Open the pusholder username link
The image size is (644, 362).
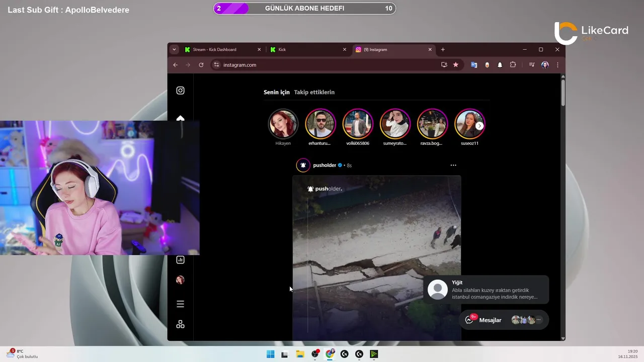(x=325, y=165)
